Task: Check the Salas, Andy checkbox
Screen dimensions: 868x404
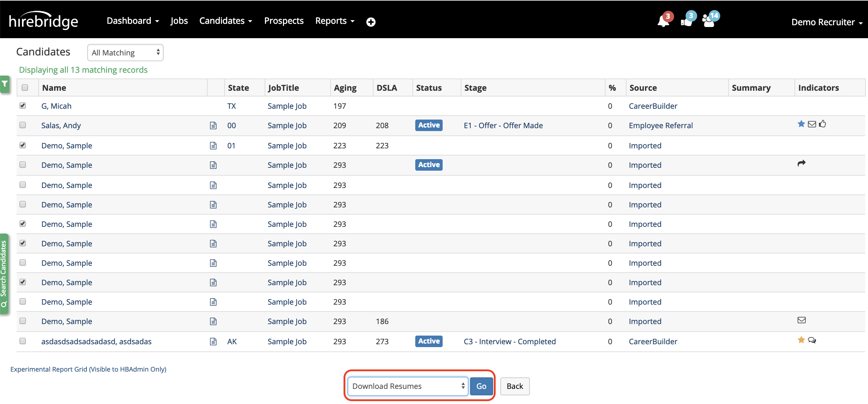Action: tap(23, 125)
